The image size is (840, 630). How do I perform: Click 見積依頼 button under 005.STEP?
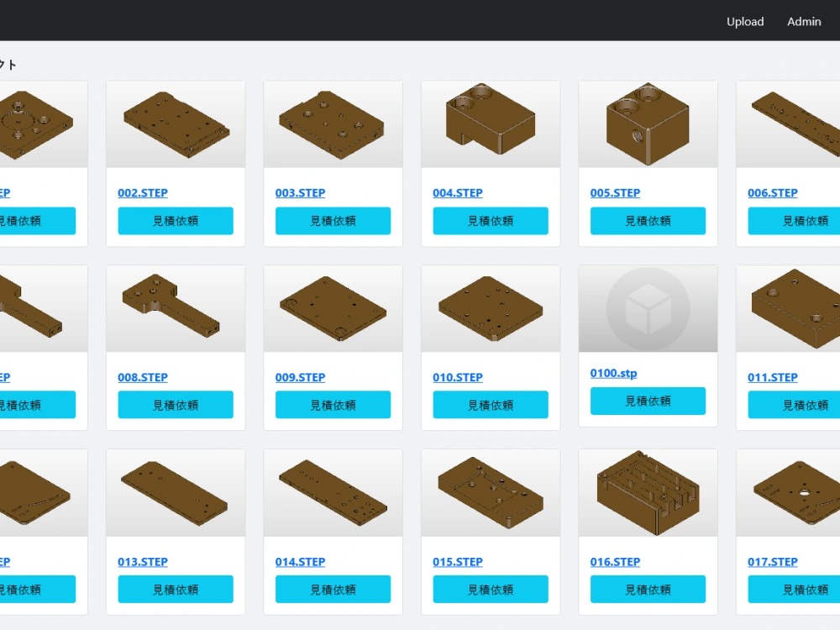point(648,221)
